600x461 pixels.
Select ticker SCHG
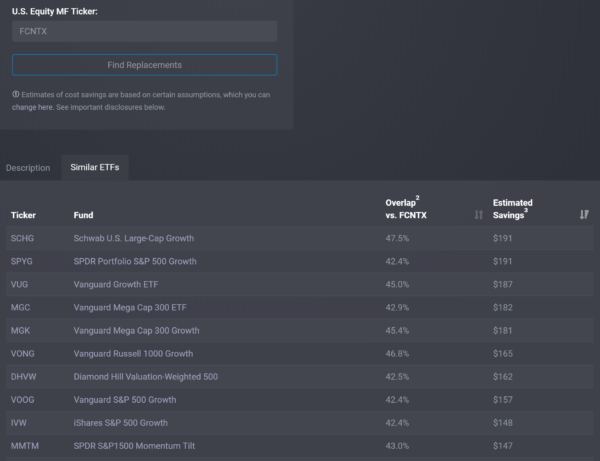click(x=22, y=238)
